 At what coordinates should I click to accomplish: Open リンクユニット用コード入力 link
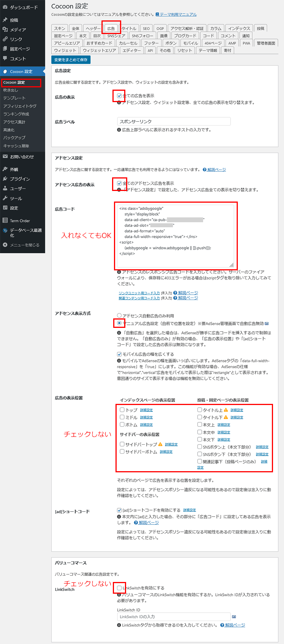coord(139,293)
